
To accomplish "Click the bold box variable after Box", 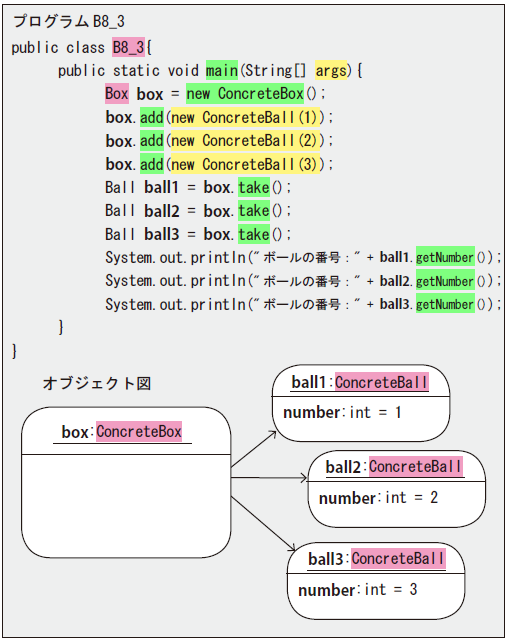I will pyautogui.click(x=150, y=94).
